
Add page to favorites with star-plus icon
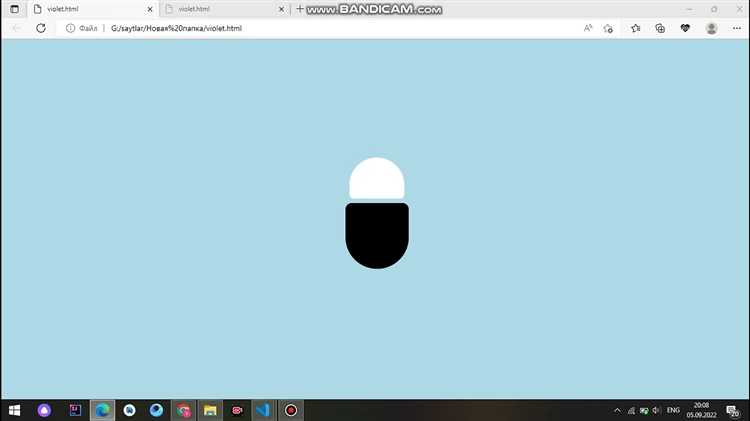[x=608, y=28]
